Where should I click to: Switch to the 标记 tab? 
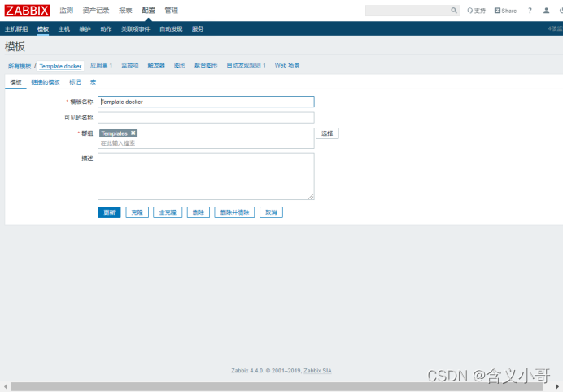click(75, 82)
